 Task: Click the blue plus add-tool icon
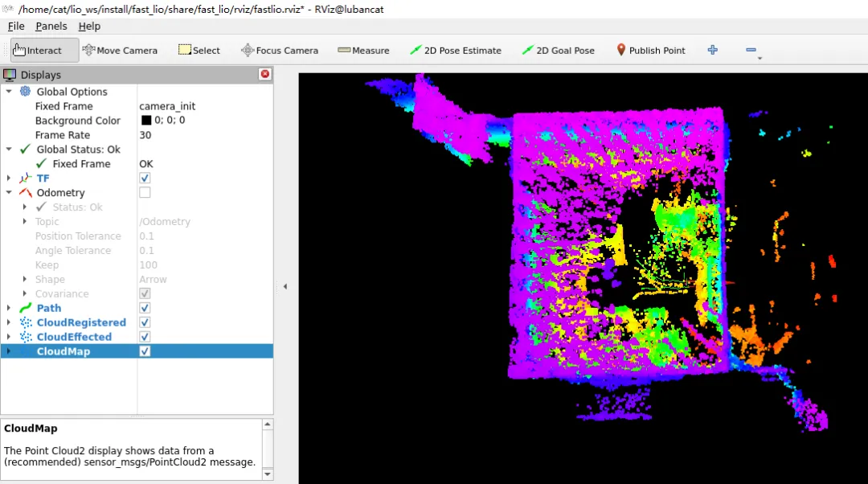(x=712, y=50)
